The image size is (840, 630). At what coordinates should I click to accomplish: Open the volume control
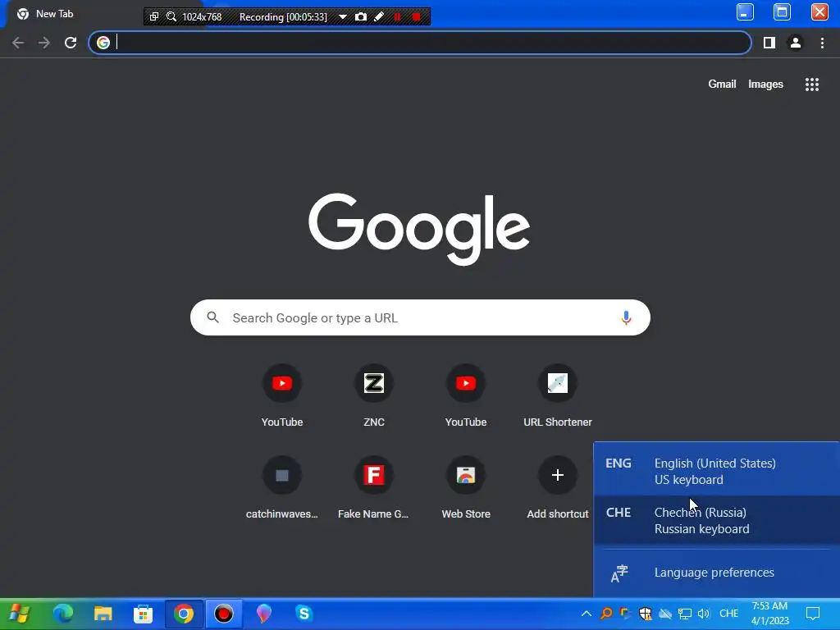[x=703, y=614]
